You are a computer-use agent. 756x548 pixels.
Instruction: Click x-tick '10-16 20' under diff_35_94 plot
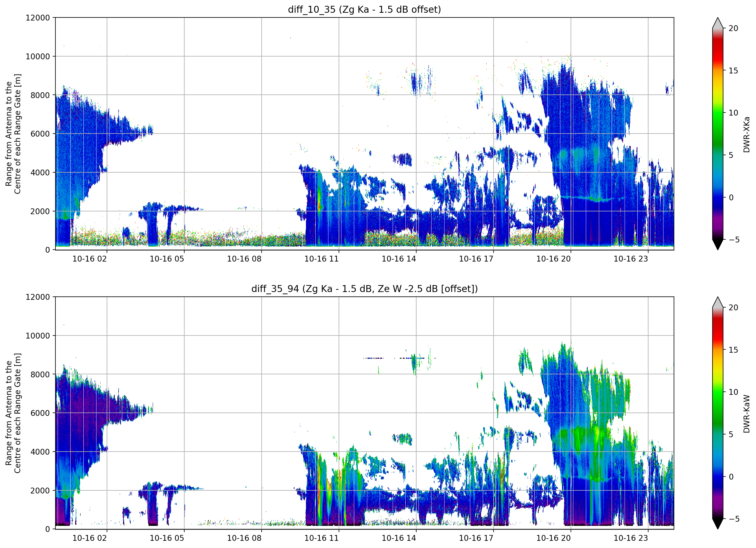pos(554,538)
